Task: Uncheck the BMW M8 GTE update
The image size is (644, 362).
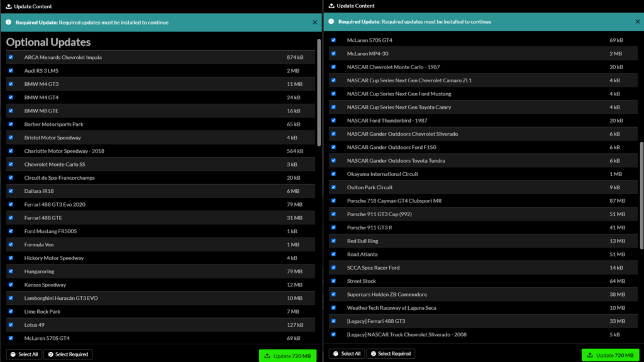Action: click(x=11, y=111)
